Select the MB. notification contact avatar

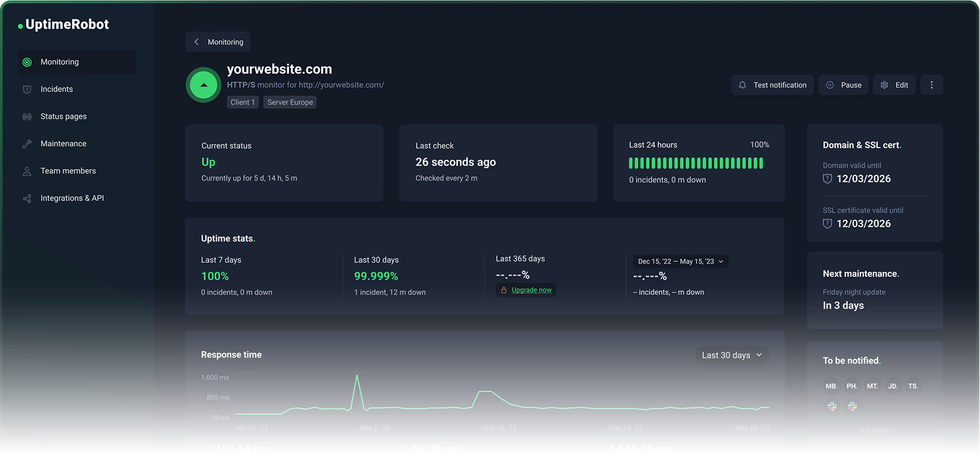coord(832,386)
